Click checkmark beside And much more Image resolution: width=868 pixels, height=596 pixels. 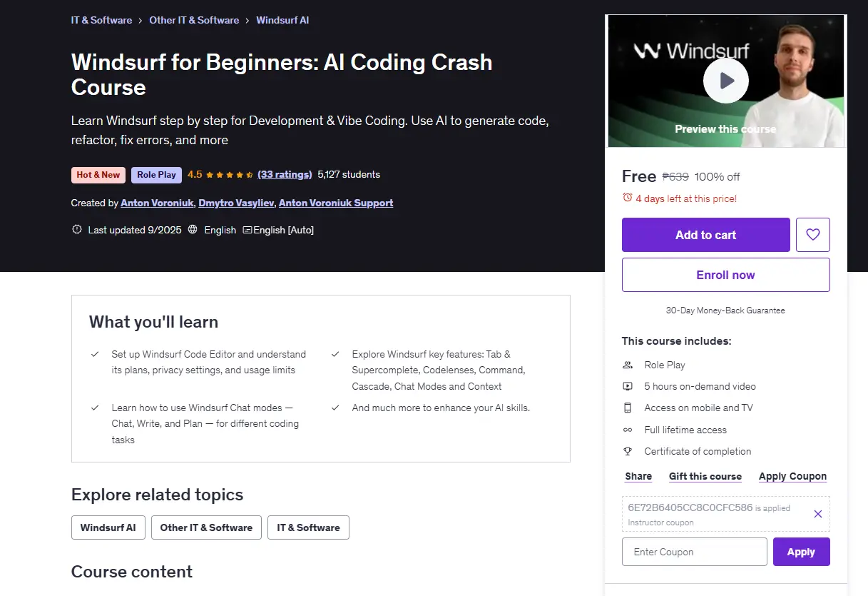pos(335,408)
